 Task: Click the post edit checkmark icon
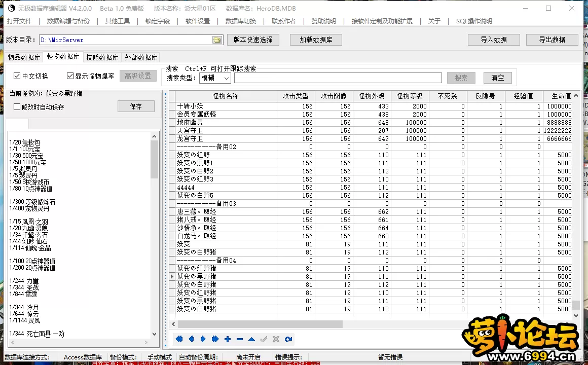click(x=264, y=339)
